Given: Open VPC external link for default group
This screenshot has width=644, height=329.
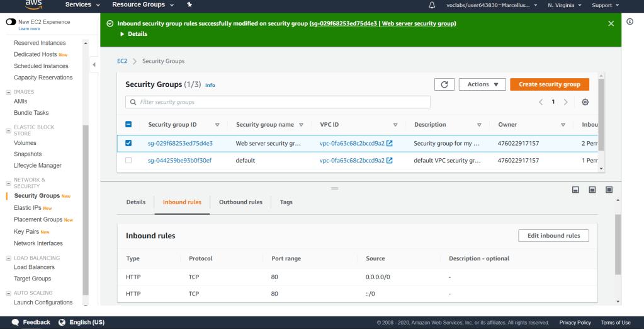Looking at the screenshot, I should 389,161.
